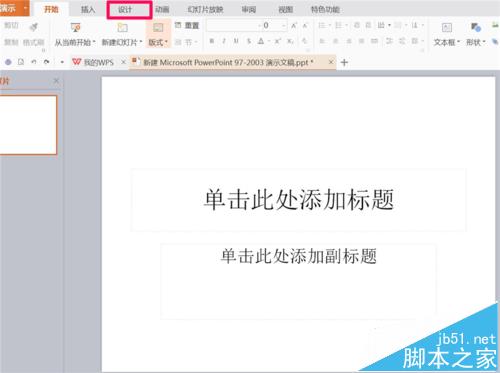Viewport: 500px width, 373px height.
Task: Click the increase indent icon
Action: click(368, 25)
